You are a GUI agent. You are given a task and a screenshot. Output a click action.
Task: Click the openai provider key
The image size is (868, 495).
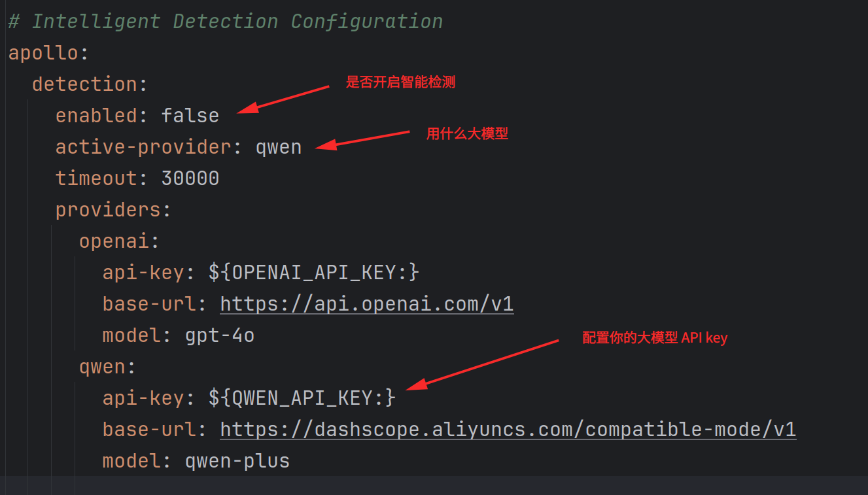[114, 241]
